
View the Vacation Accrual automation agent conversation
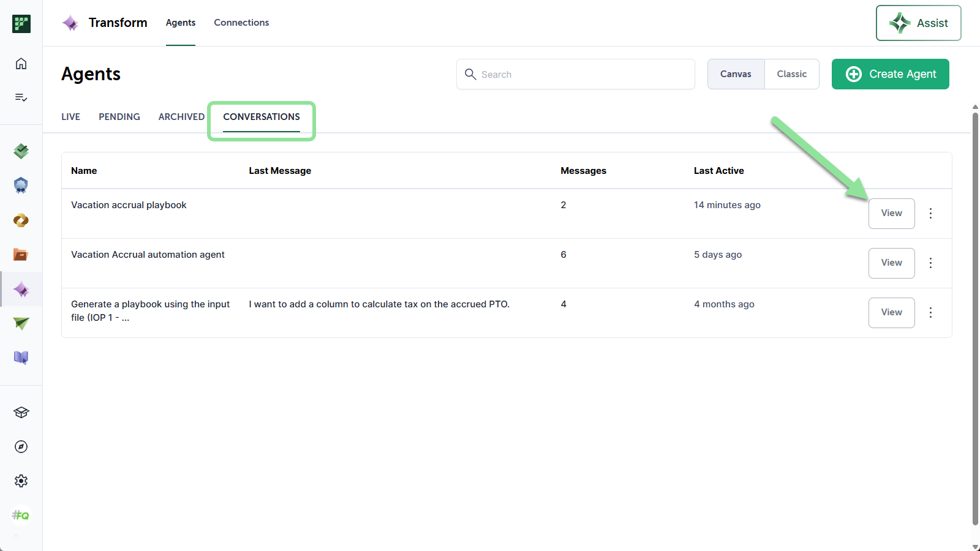point(891,263)
